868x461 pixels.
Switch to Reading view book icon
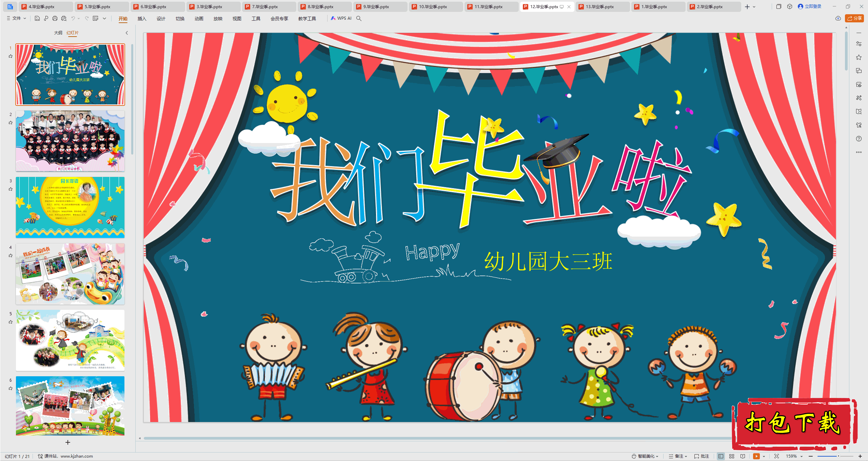(743, 456)
